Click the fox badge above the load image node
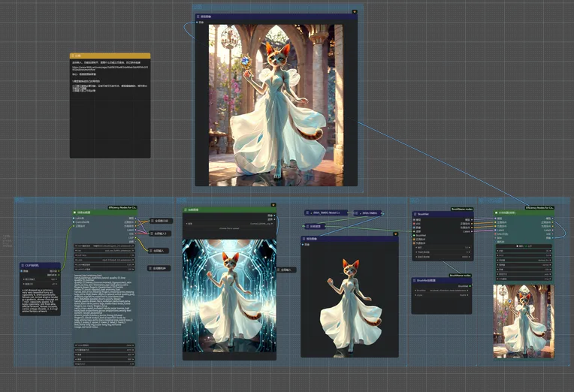The width and height of the screenshot is (574, 392). (x=273, y=205)
